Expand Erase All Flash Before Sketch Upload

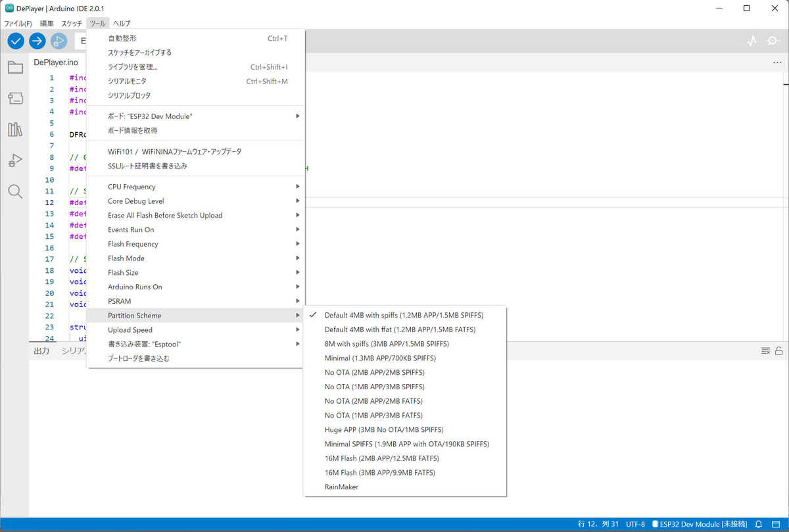coord(196,216)
